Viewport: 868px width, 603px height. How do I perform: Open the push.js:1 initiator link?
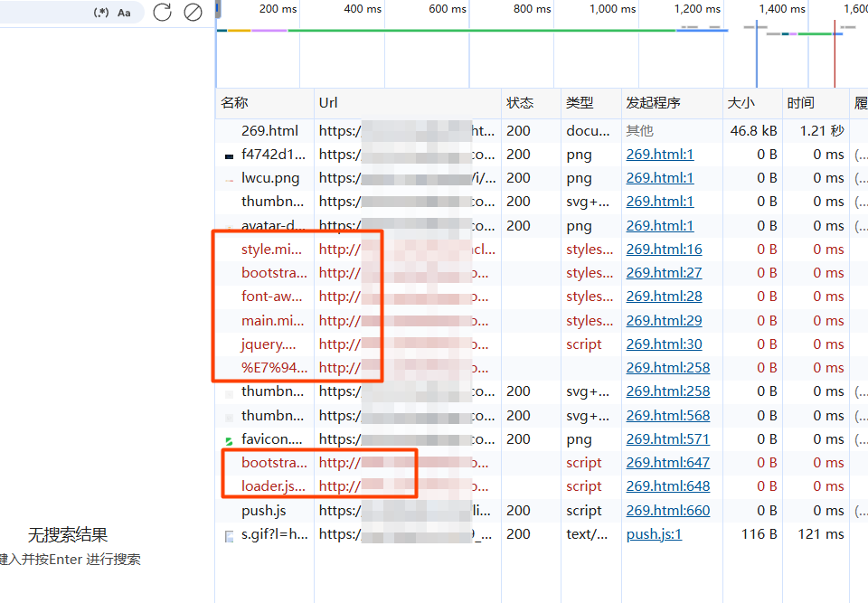654,534
